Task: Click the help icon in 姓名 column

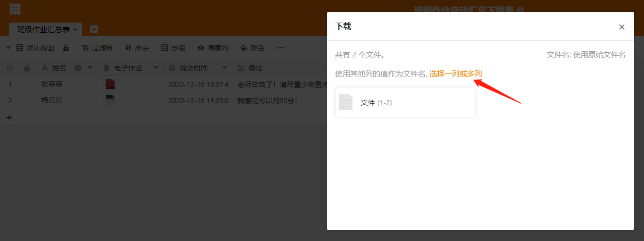Action: (x=78, y=67)
